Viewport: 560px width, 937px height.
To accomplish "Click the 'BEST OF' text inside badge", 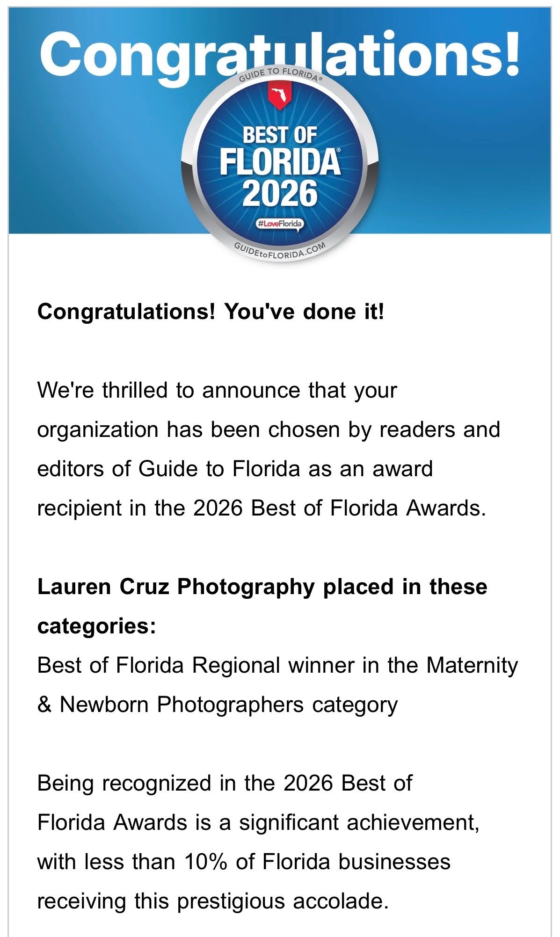I will coord(280,135).
